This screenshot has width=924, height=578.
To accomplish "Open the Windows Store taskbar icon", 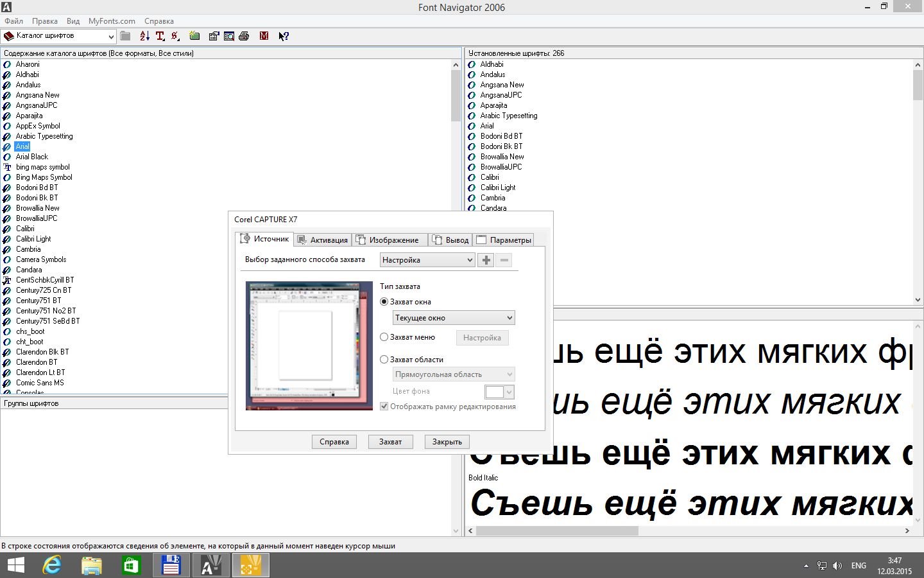I will coord(132,565).
